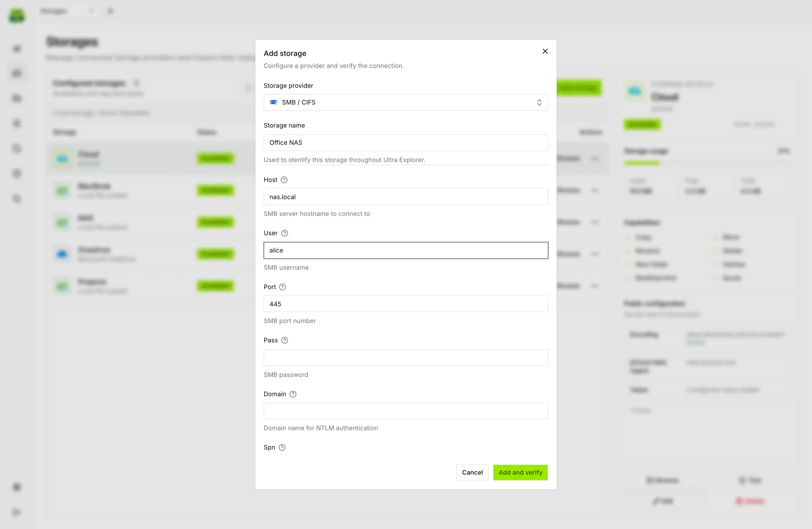Image resolution: width=812 pixels, height=529 pixels.
Task: Click the User input containing alice
Action: [406, 250]
